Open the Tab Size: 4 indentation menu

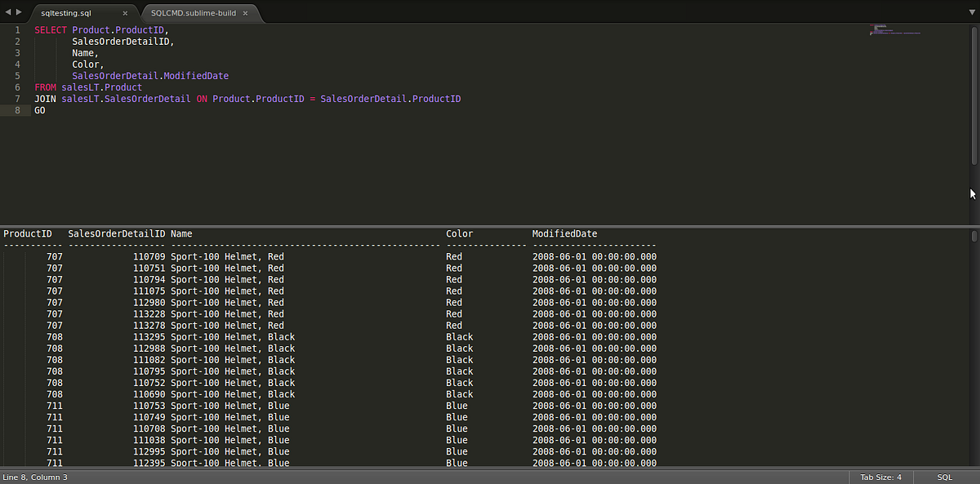coord(880,477)
